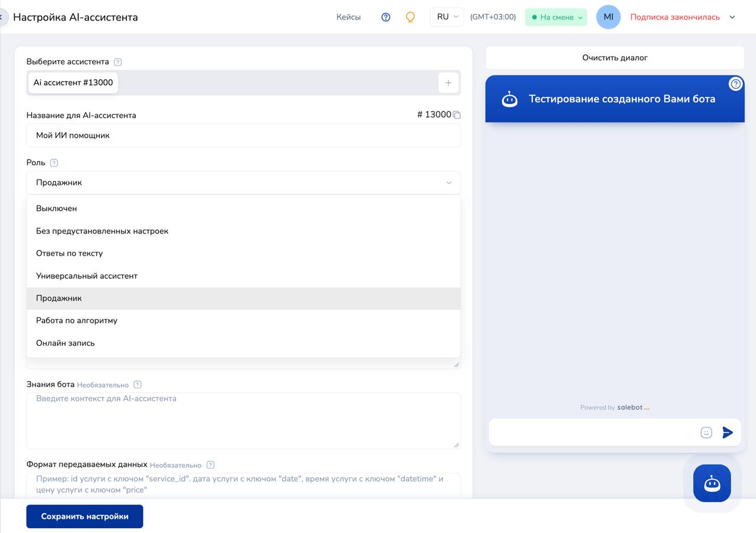Click the robot icon in the test chat header

pyautogui.click(x=510, y=99)
